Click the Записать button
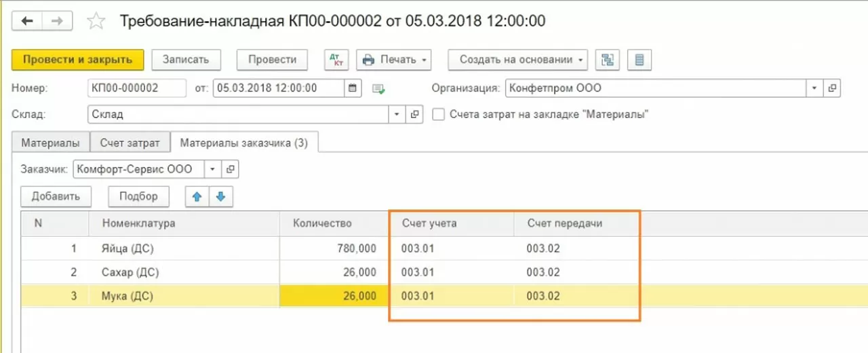868x353 pixels. pyautogui.click(x=186, y=60)
